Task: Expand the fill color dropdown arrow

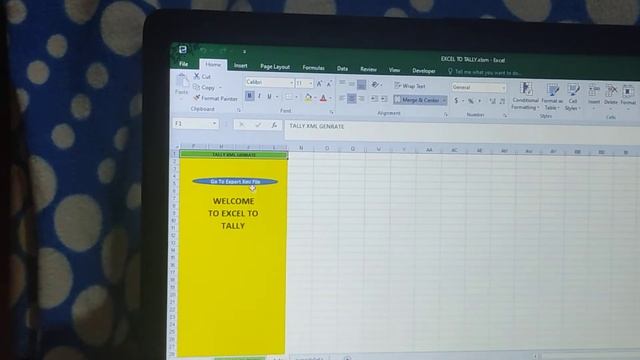Action: [x=315, y=98]
